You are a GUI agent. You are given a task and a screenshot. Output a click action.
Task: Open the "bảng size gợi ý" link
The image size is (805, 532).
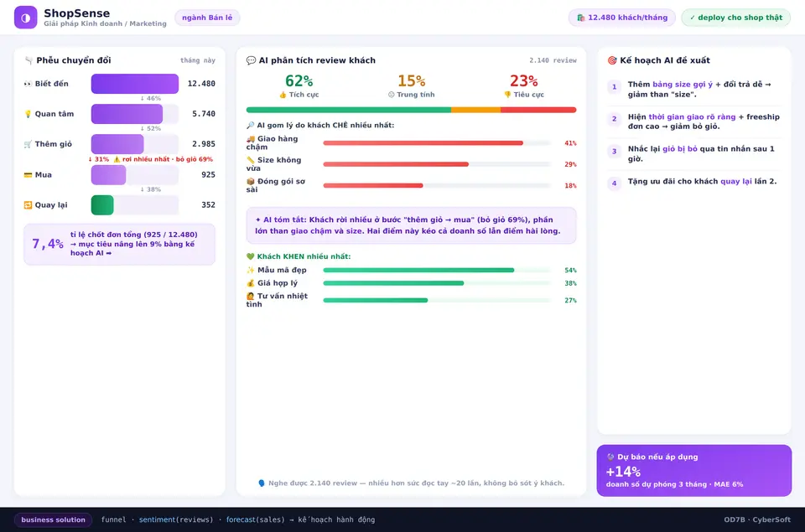point(683,85)
